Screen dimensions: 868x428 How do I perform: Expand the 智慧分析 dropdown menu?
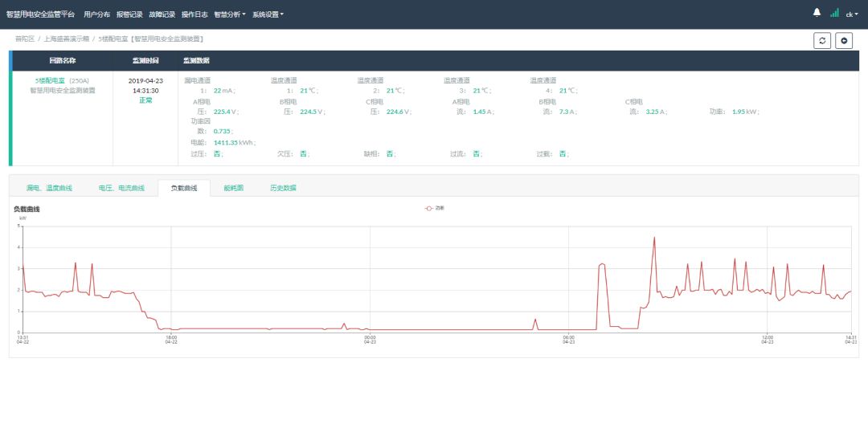[230, 14]
